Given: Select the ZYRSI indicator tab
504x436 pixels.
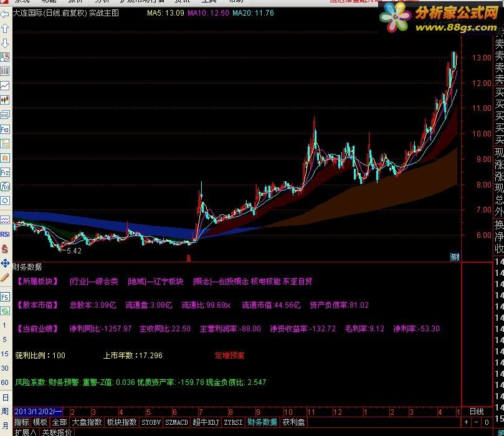Looking at the screenshot, I should coord(233,422).
